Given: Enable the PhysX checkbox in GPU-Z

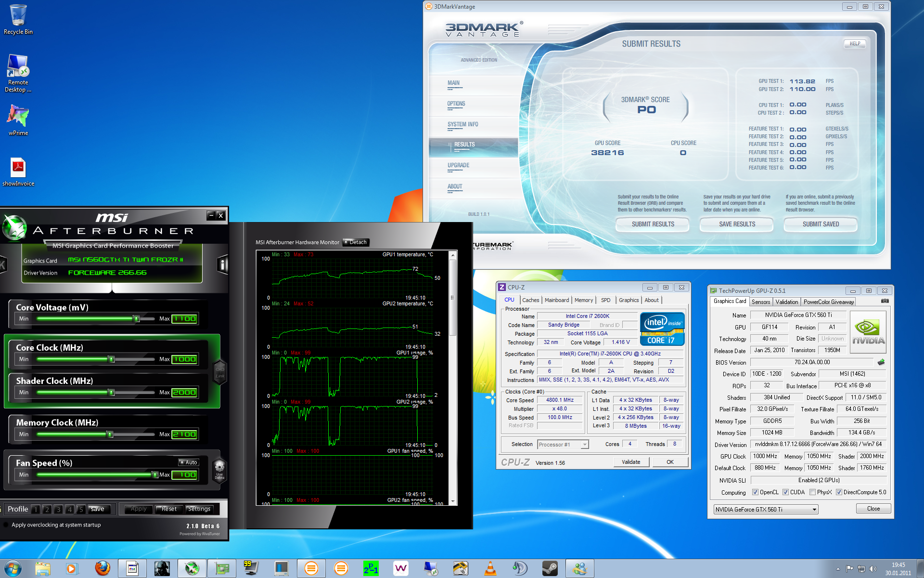Looking at the screenshot, I should click(812, 492).
